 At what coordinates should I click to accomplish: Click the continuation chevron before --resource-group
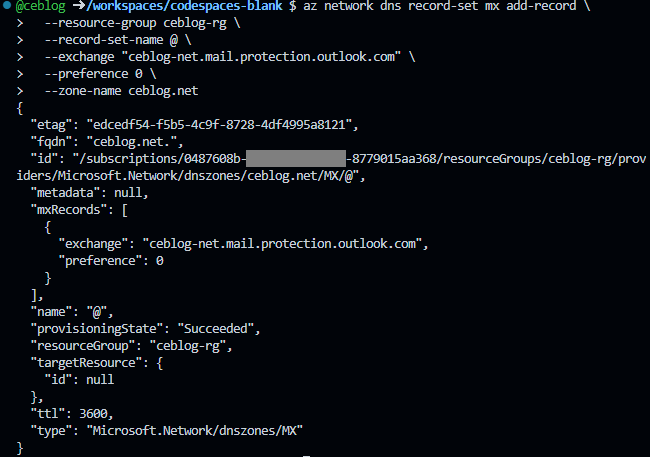(x=20, y=23)
